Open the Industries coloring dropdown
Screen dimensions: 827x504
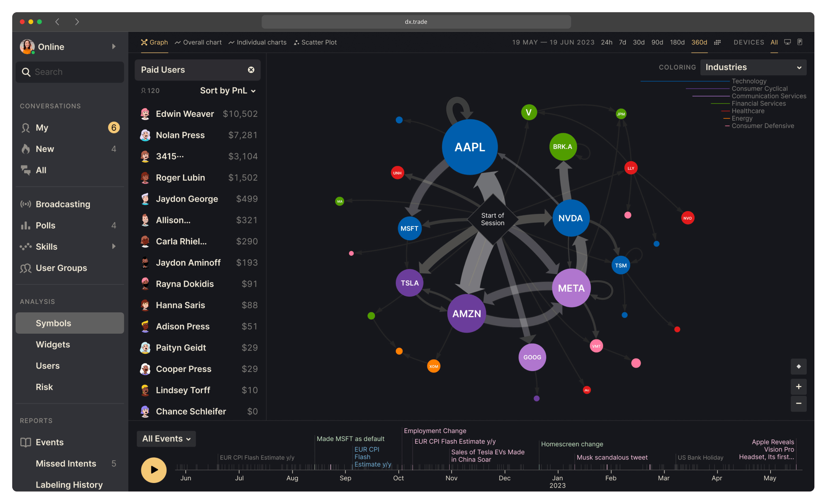pyautogui.click(x=753, y=67)
